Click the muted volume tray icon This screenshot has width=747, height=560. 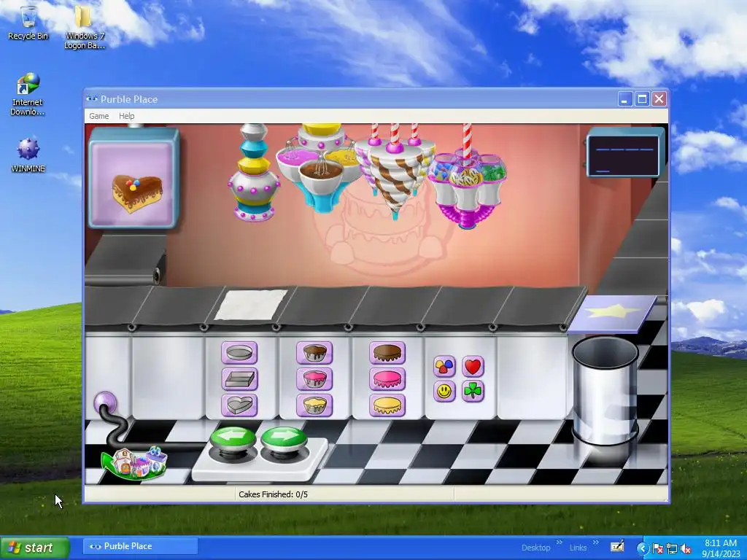click(x=686, y=548)
